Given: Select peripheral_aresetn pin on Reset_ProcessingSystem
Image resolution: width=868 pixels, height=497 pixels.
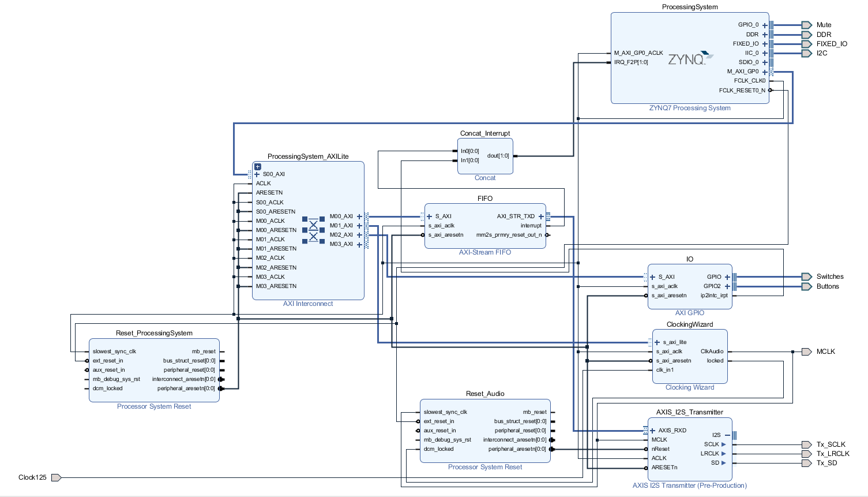Looking at the screenshot, I should [186, 388].
